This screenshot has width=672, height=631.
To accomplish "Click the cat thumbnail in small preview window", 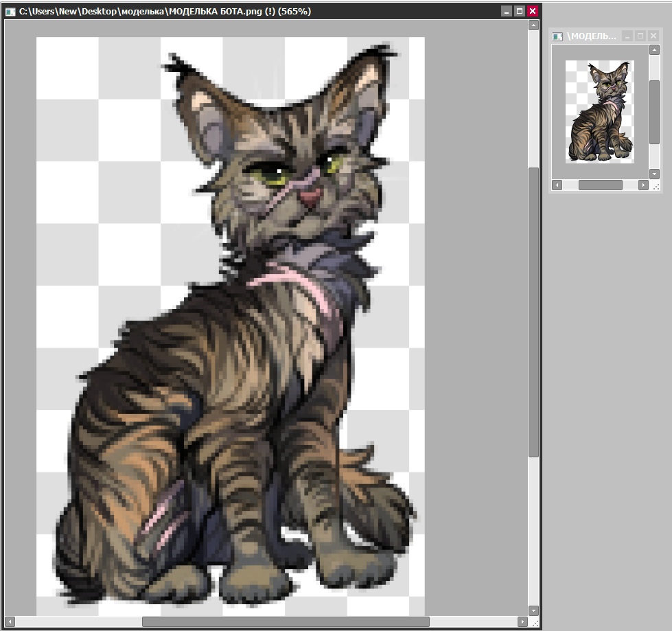I will click(x=600, y=111).
